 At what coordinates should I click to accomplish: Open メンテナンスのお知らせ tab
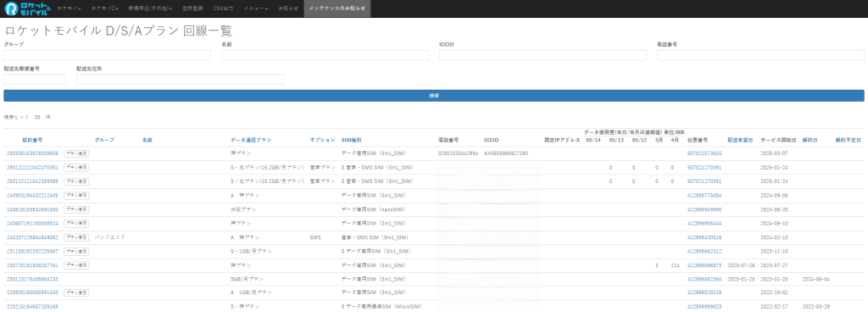point(337,8)
